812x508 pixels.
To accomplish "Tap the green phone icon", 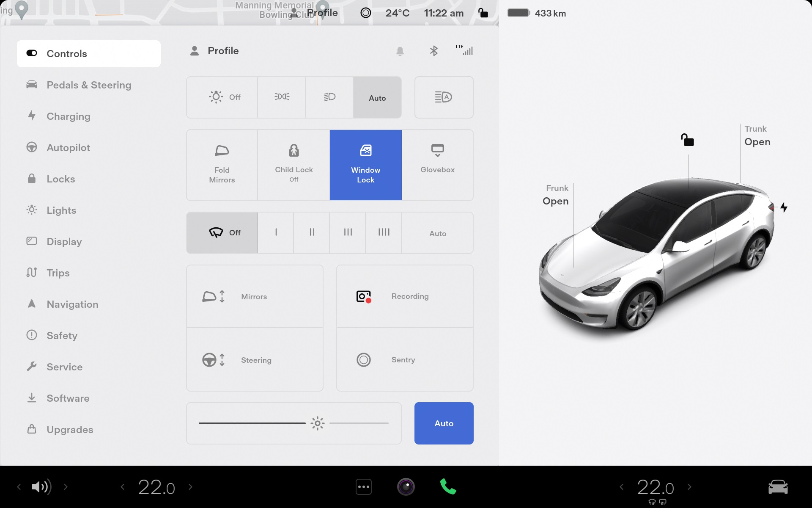I will (448, 487).
